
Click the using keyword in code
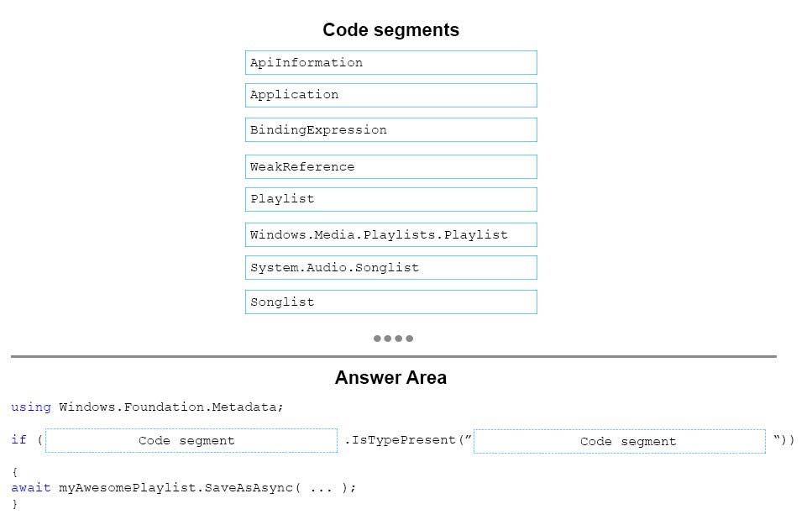(x=31, y=407)
